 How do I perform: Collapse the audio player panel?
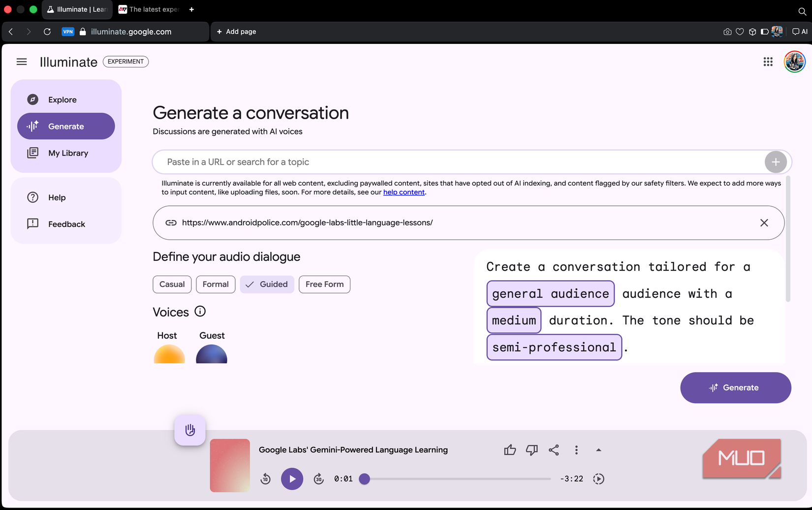pyautogui.click(x=598, y=449)
